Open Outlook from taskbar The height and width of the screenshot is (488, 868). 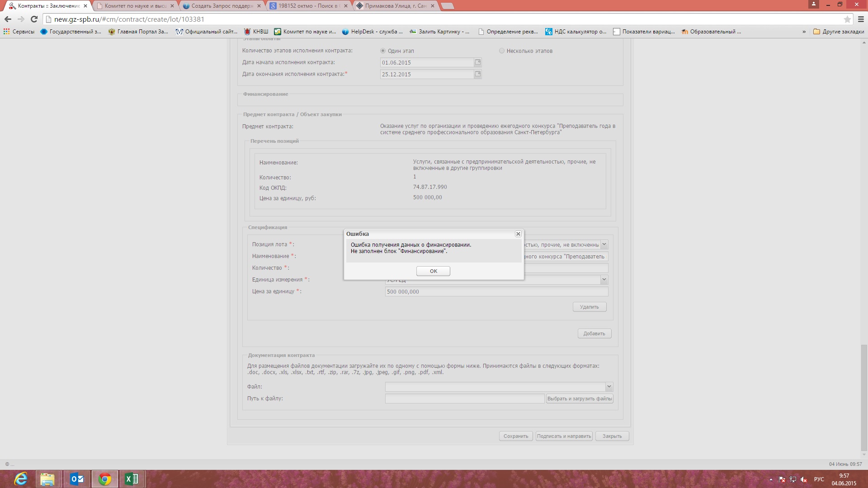click(x=77, y=479)
